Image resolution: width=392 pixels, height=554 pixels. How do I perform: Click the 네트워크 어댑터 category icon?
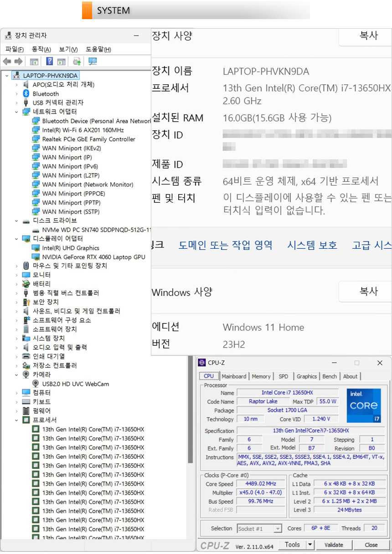(x=26, y=112)
